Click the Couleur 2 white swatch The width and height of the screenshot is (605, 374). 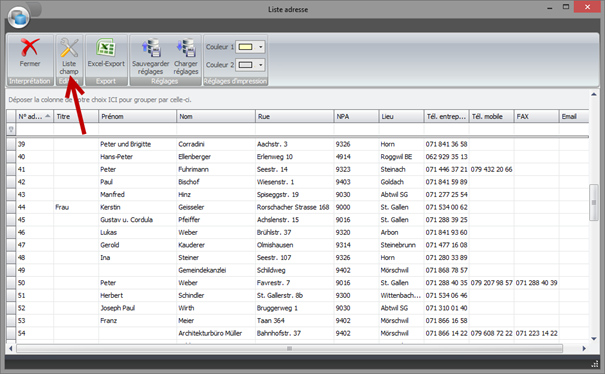246,65
